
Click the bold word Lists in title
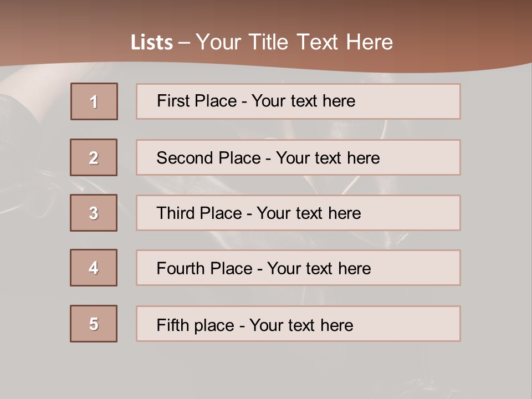click(x=151, y=43)
